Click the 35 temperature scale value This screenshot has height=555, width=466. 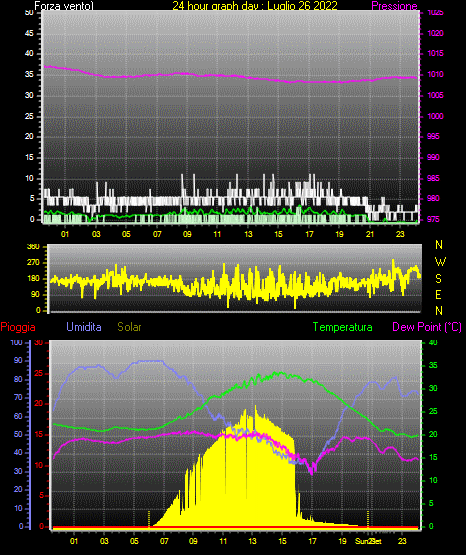[433, 365]
